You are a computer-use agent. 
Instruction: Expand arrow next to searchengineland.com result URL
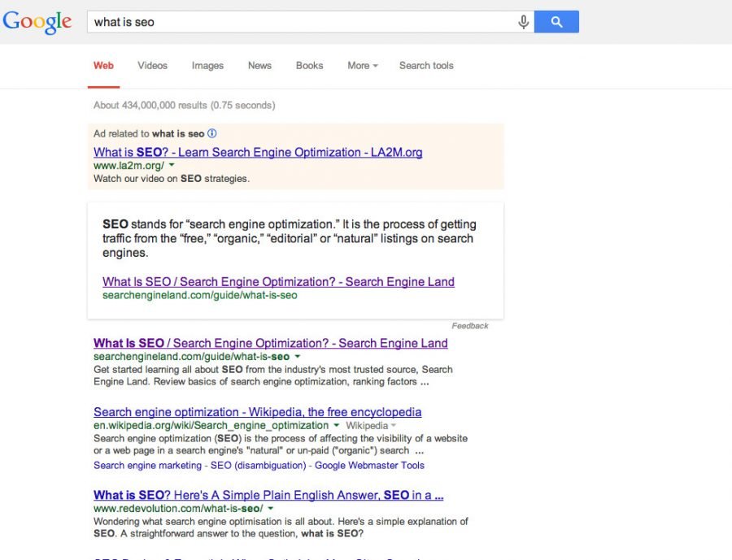click(x=297, y=357)
